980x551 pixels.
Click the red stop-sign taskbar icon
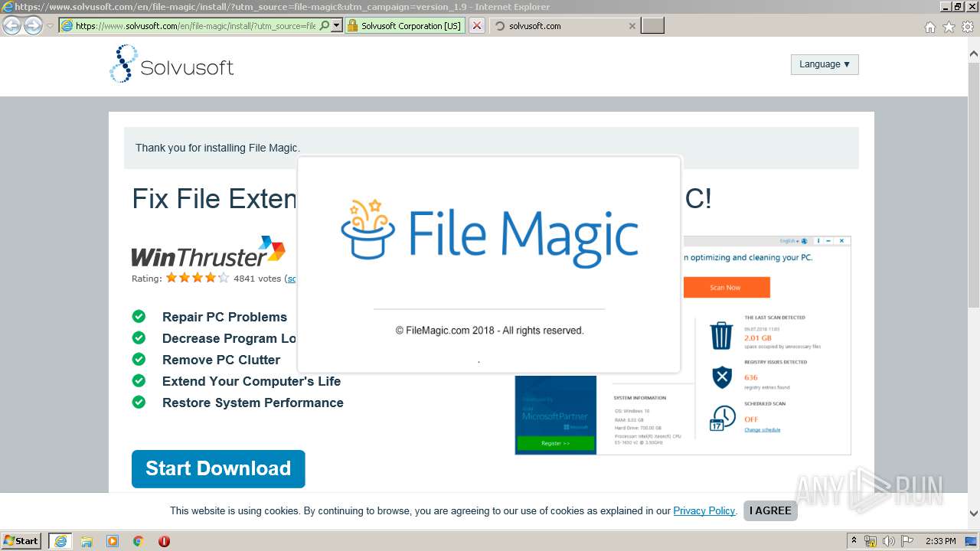[x=164, y=541]
